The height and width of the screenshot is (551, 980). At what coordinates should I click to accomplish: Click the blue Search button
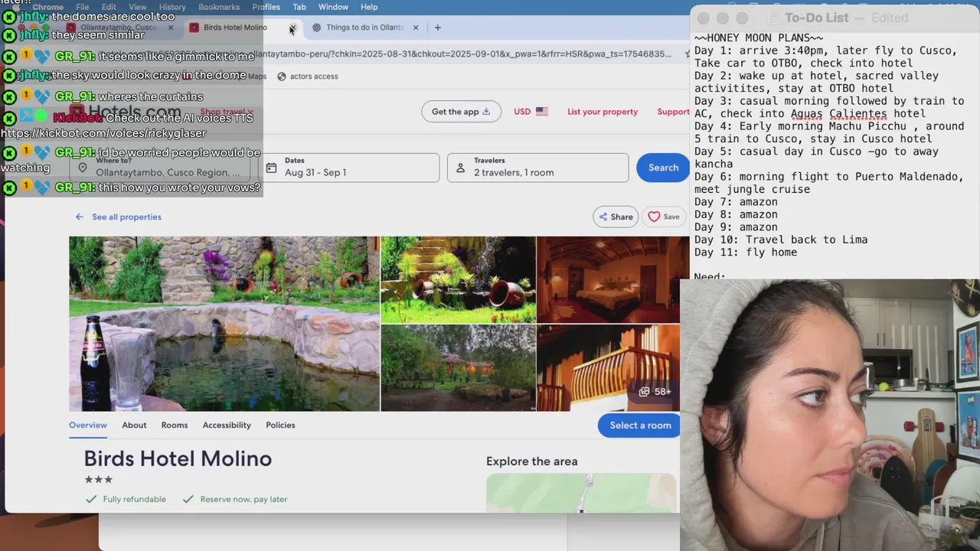[x=663, y=168]
